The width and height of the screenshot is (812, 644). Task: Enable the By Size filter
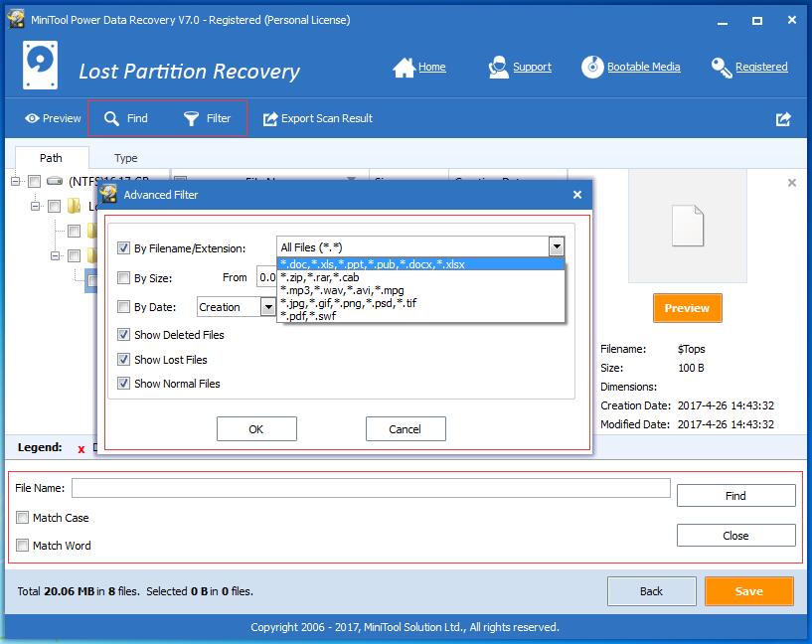(x=123, y=277)
